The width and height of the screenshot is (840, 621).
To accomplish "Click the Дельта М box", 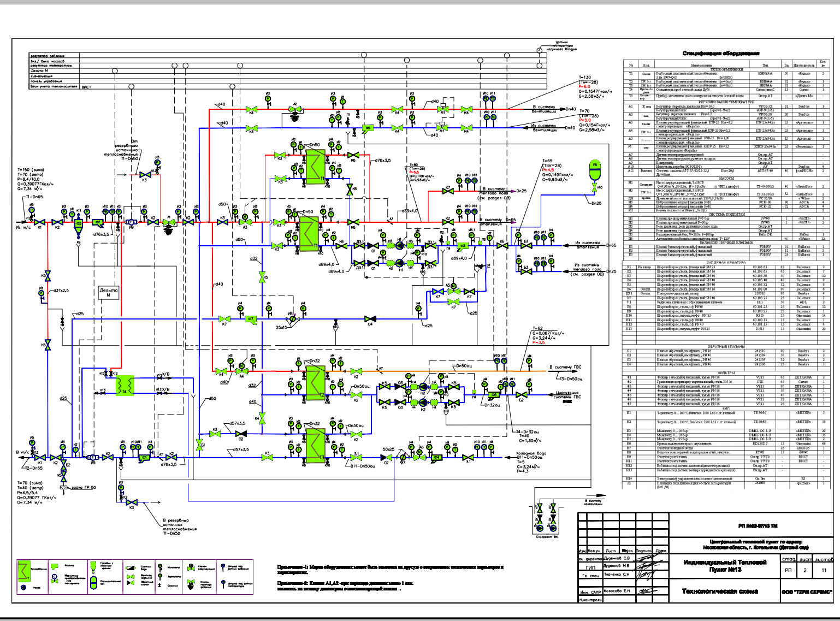I will point(108,293).
